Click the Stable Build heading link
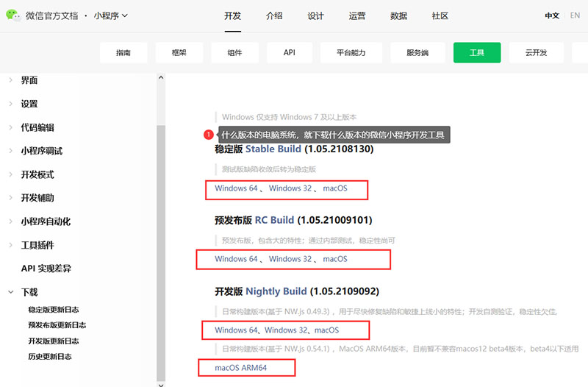588x387 pixels. tap(273, 149)
